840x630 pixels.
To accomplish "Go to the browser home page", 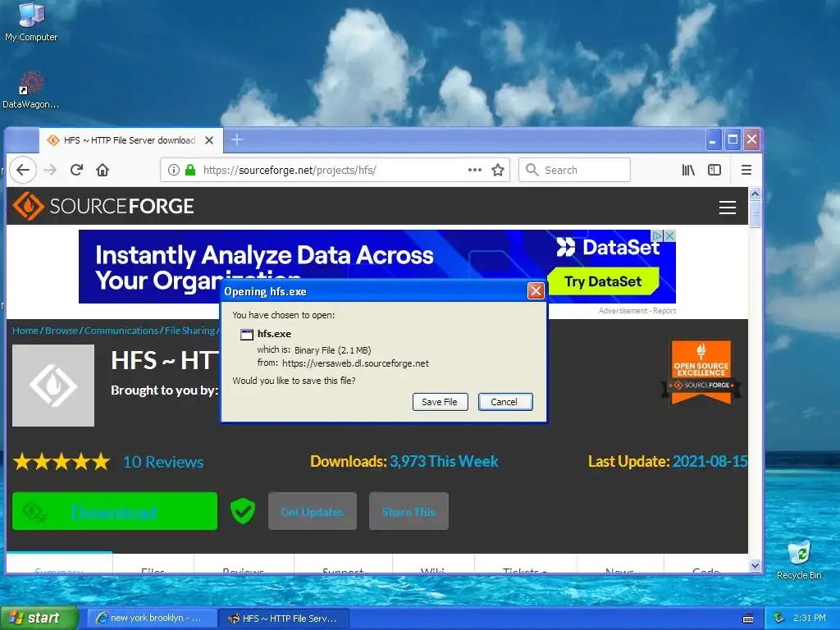I will [x=103, y=170].
